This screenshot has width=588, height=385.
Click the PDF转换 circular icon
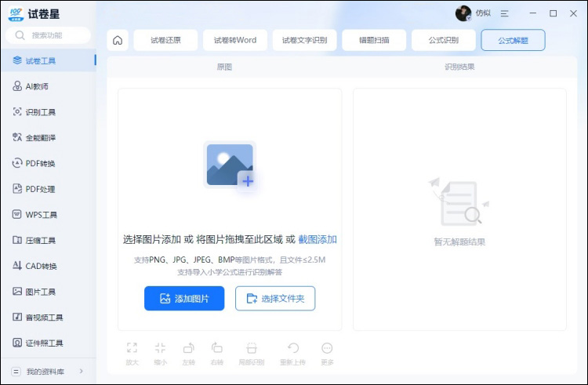click(x=17, y=162)
